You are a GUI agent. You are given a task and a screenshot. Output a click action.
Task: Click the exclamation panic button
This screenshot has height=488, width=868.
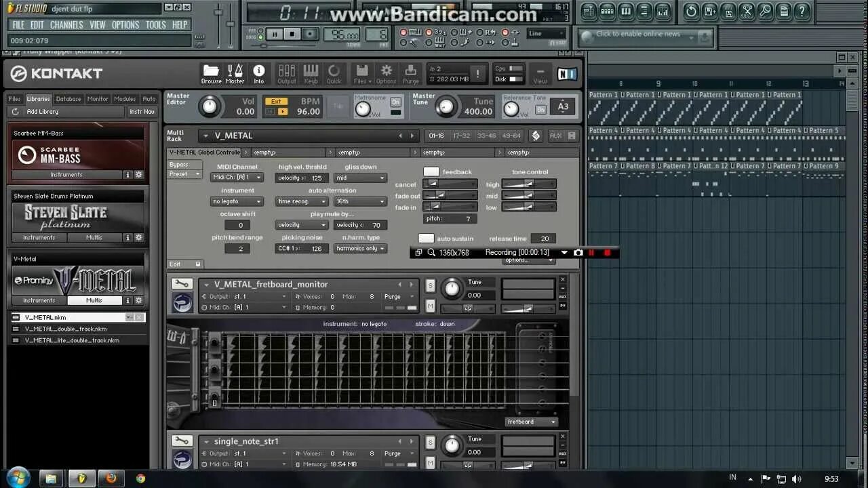pyautogui.click(x=477, y=74)
